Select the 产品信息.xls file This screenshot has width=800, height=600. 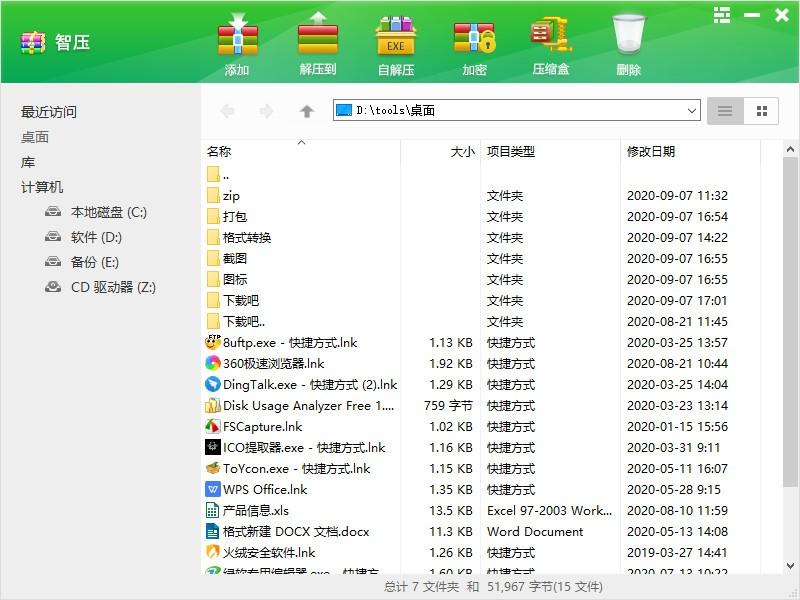point(255,511)
